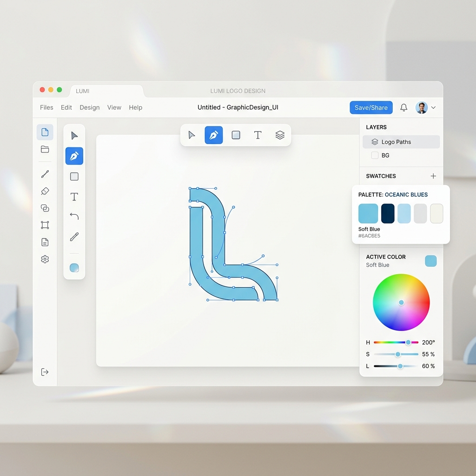
Task: Select the rectangle tool in floating top toolbar
Action: tap(236, 135)
